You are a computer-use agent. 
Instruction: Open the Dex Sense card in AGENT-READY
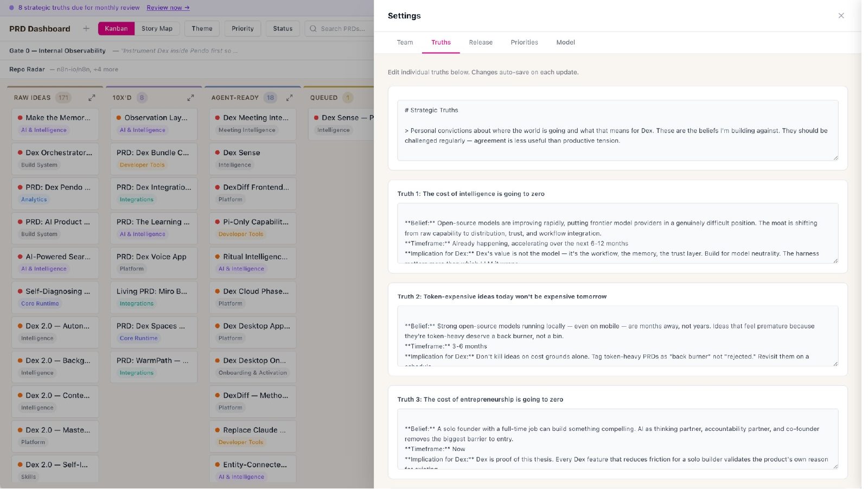253,158
